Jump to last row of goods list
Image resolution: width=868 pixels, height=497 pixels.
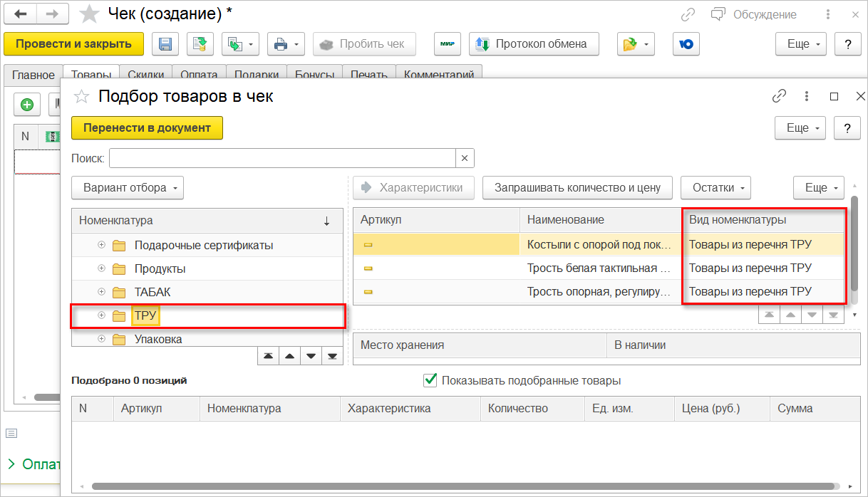point(833,315)
